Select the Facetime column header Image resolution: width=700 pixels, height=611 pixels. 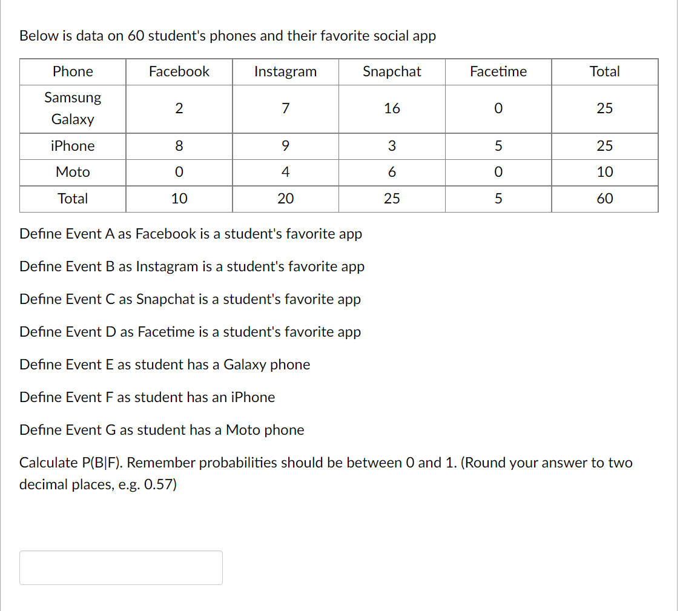click(498, 71)
